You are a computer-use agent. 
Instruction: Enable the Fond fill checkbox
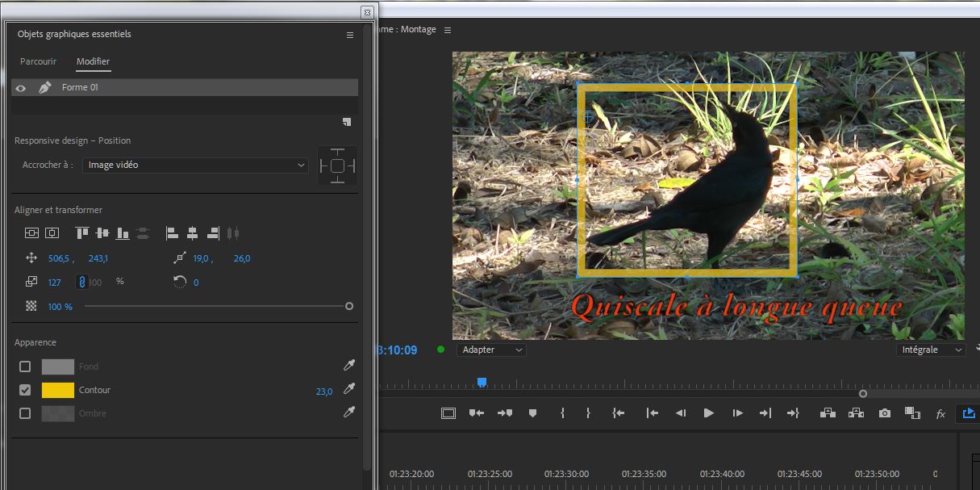point(25,366)
